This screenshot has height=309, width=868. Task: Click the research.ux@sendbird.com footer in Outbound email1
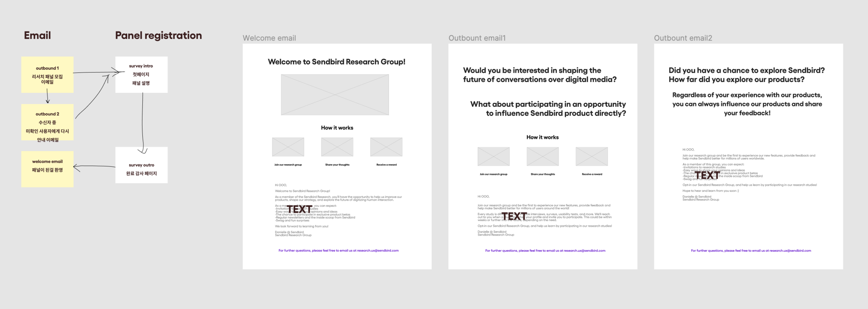click(x=545, y=251)
